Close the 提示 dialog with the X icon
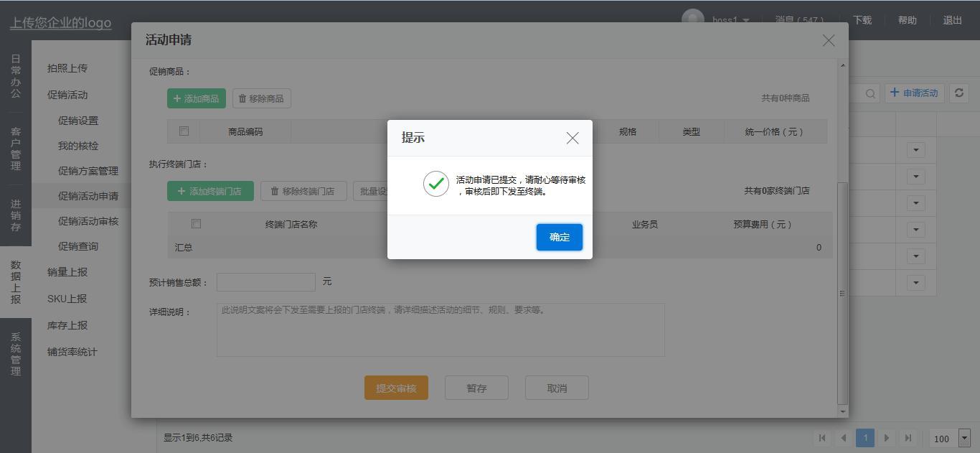This screenshot has height=453, width=980. coord(572,138)
